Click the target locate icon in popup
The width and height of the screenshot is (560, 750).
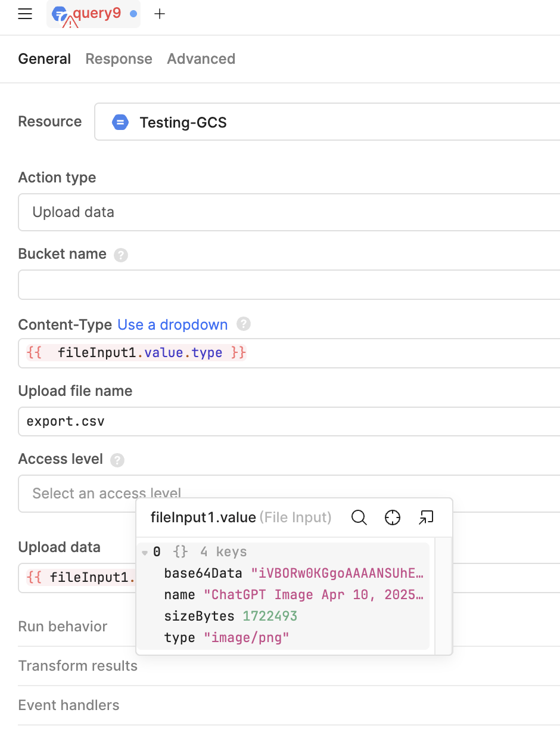[x=393, y=517]
